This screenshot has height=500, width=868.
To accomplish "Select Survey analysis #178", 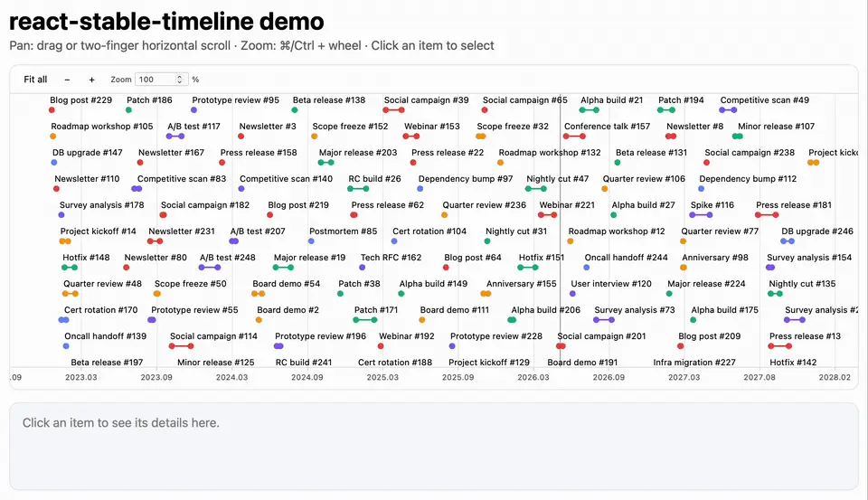I will [x=102, y=205].
